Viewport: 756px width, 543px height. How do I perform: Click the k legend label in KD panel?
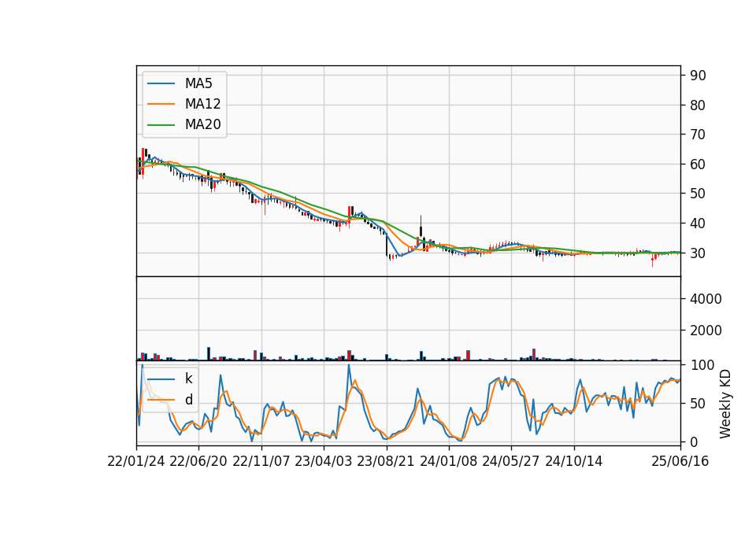188,379
